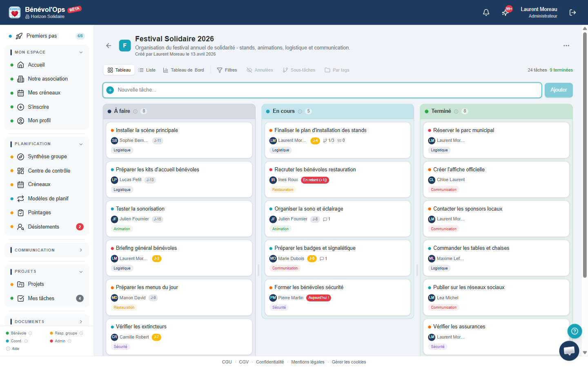
Task: Open CGU link in footer
Action: coord(227,362)
